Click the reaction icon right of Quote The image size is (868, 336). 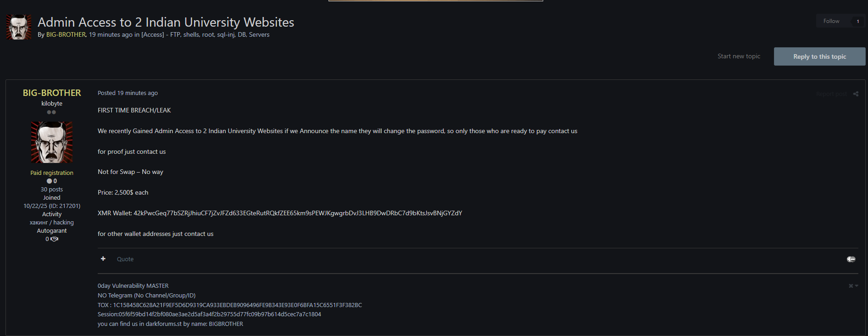pyautogui.click(x=851, y=259)
